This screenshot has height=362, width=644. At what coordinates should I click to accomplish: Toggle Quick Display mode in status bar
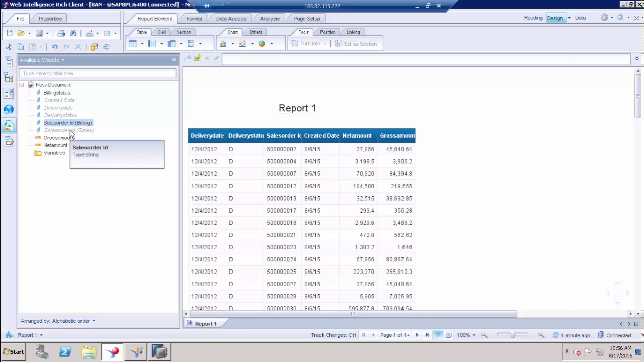tap(439, 335)
